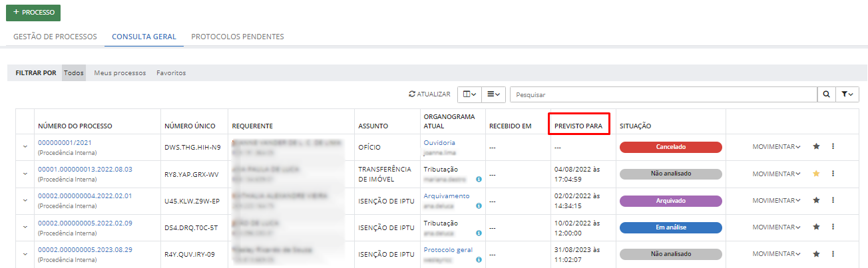Toggle favorite star for 00002.000000005.2022.02.09
Viewport: 868px width, 268px height.
point(816,226)
